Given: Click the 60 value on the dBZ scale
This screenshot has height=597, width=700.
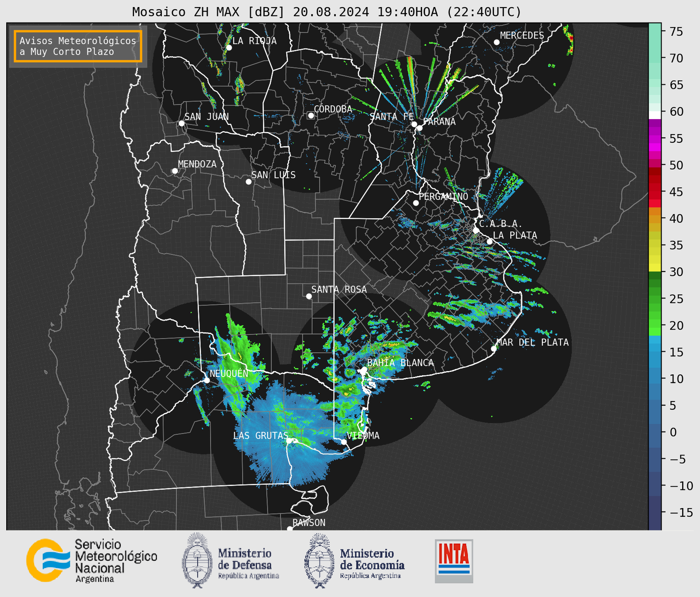Looking at the screenshot, I should (676, 112).
